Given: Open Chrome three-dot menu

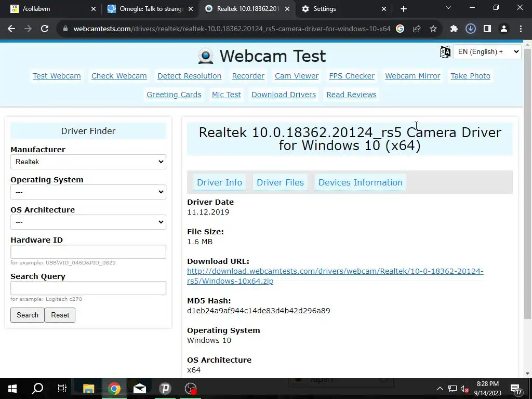Looking at the screenshot, I should pos(521,29).
